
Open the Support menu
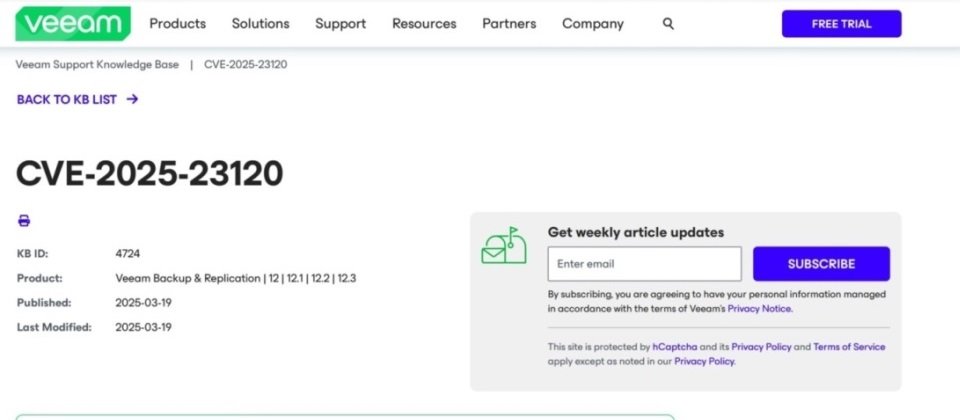340,24
